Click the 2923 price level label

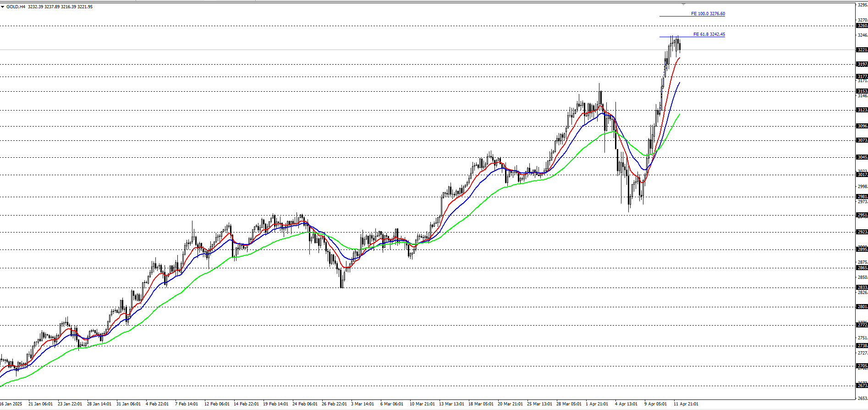pyautogui.click(x=862, y=232)
